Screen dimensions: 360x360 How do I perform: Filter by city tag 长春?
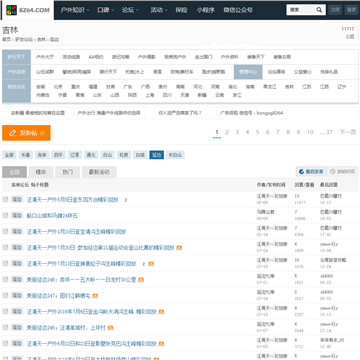pyautogui.click(x=26, y=155)
